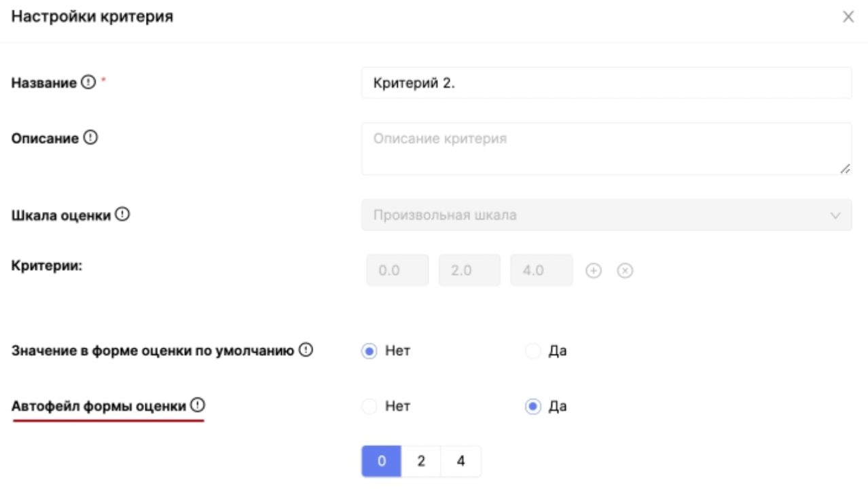Click the Название field with Критерий 2.
The image size is (868, 493).
tap(606, 83)
